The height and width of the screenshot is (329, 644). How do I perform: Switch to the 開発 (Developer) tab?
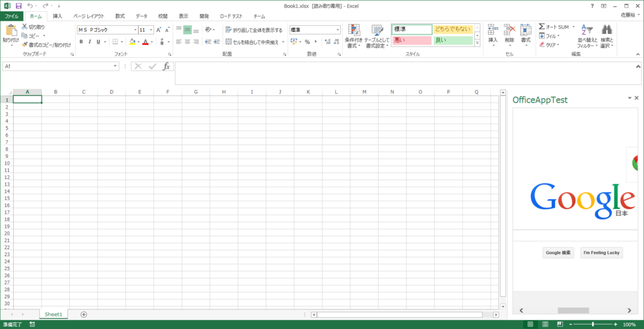pos(204,16)
